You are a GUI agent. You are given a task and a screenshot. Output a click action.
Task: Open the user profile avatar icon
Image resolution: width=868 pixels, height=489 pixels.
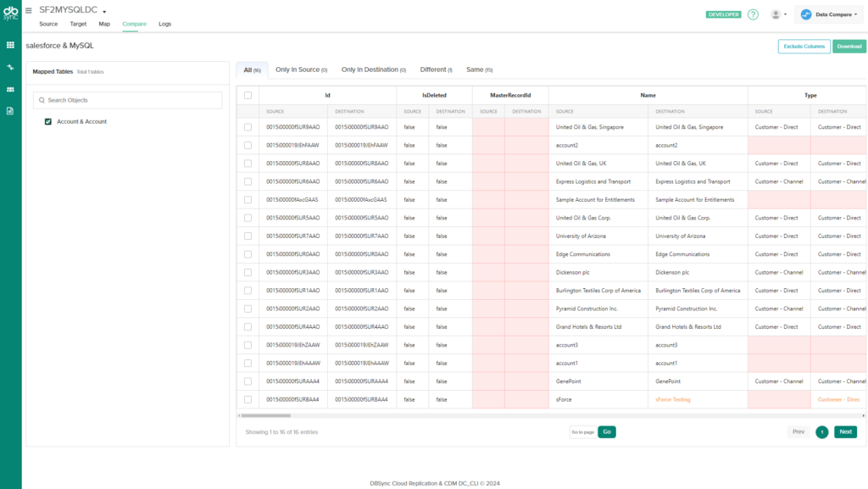776,15
